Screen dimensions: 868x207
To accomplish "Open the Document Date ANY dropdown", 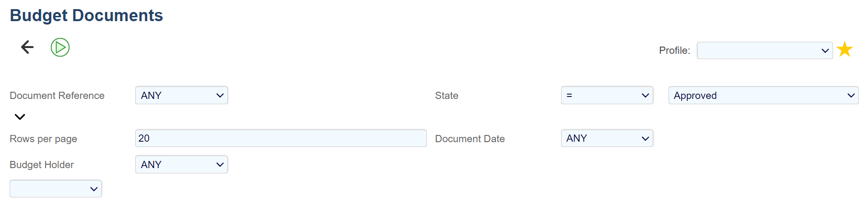I will pyautogui.click(x=607, y=138).
